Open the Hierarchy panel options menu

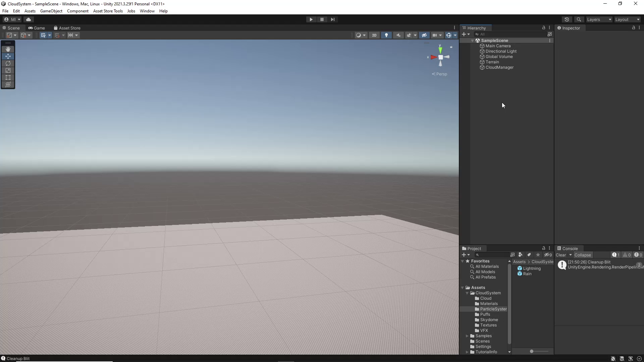click(549, 27)
